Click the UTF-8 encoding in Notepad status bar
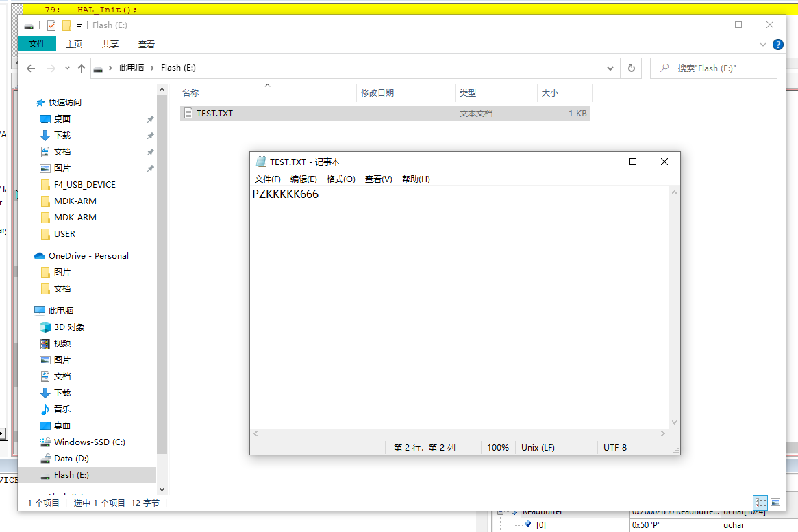The width and height of the screenshot is (798, 532). 615,448
